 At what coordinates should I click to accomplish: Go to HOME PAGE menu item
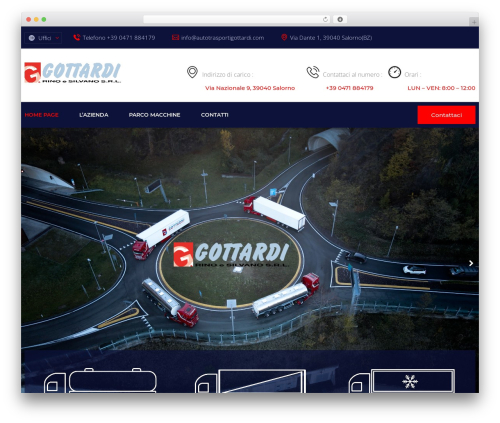click(41, 115)
